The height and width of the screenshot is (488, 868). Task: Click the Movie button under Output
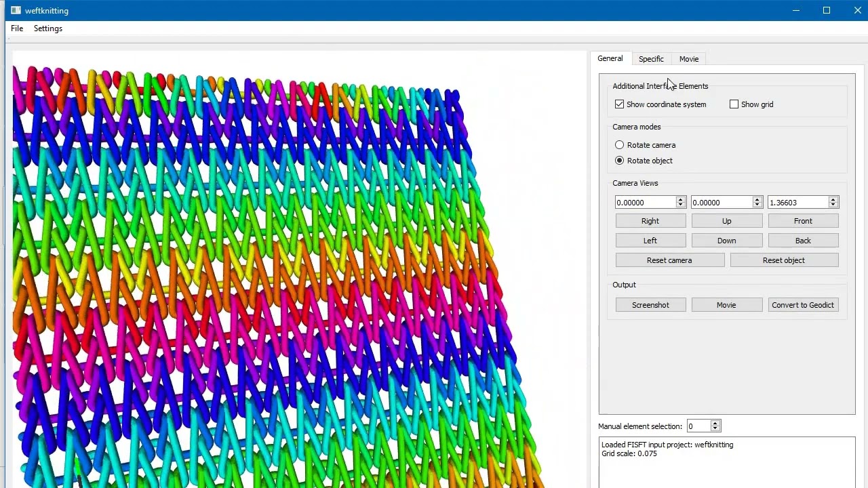[727, 305]
